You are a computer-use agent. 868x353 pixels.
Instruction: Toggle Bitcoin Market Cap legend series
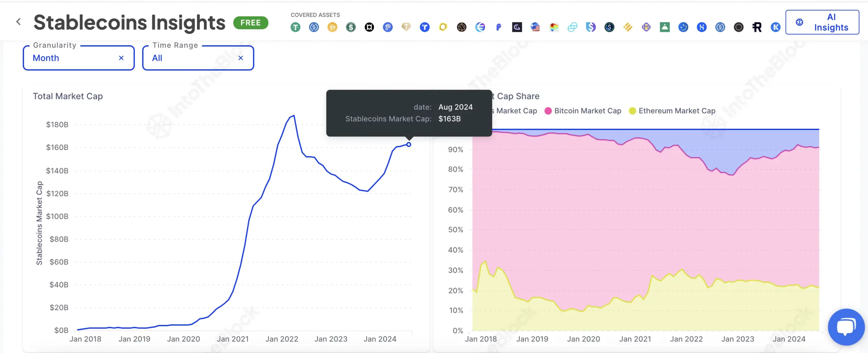pos(583,111)
